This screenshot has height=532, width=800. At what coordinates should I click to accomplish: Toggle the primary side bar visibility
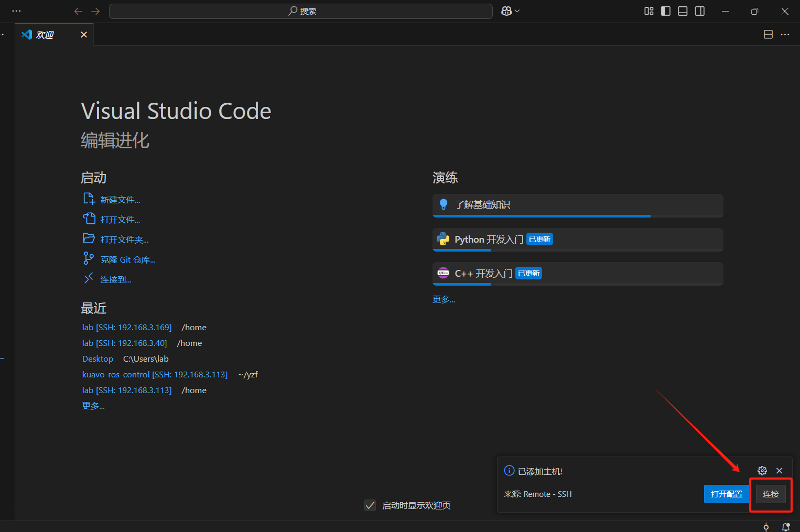[665, 11]
